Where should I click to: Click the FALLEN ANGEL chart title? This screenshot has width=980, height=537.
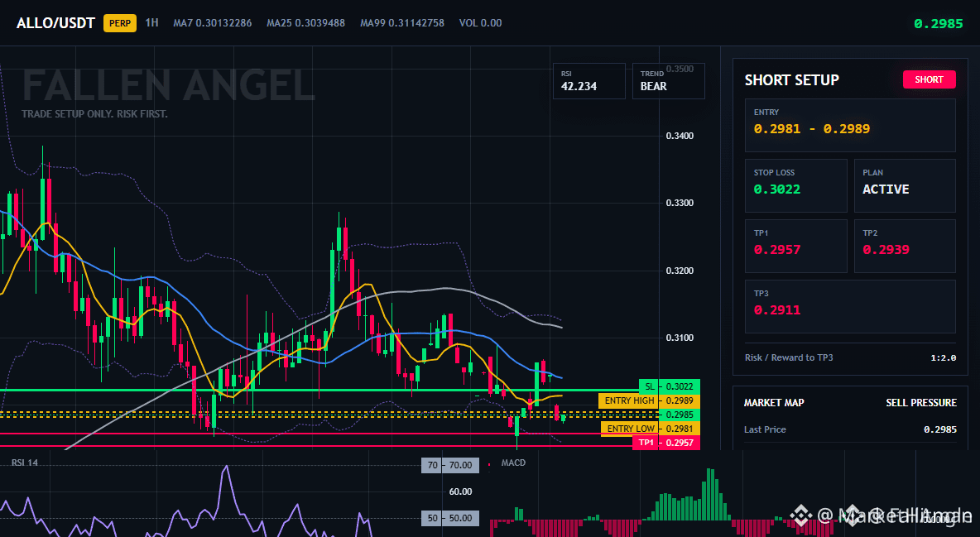(x=168, y=86)
